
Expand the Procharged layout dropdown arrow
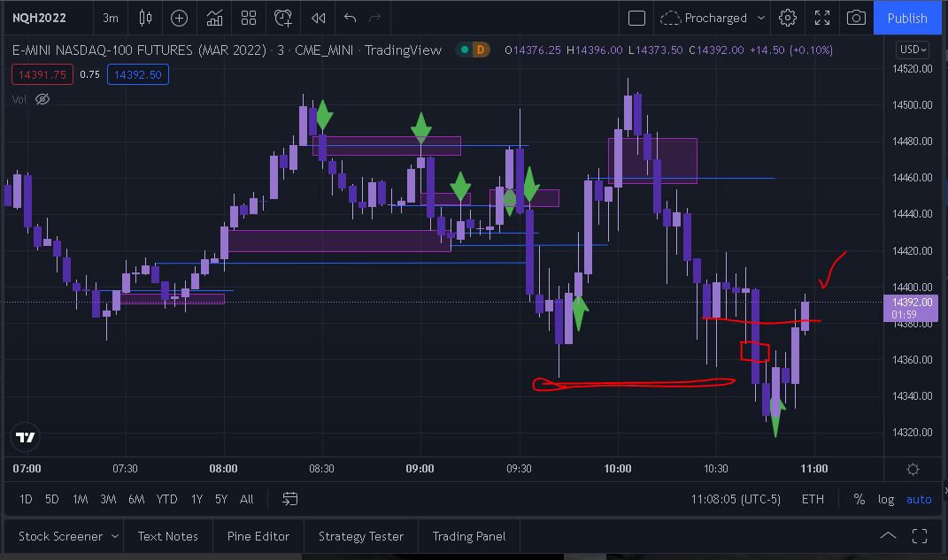pos(761,18)
